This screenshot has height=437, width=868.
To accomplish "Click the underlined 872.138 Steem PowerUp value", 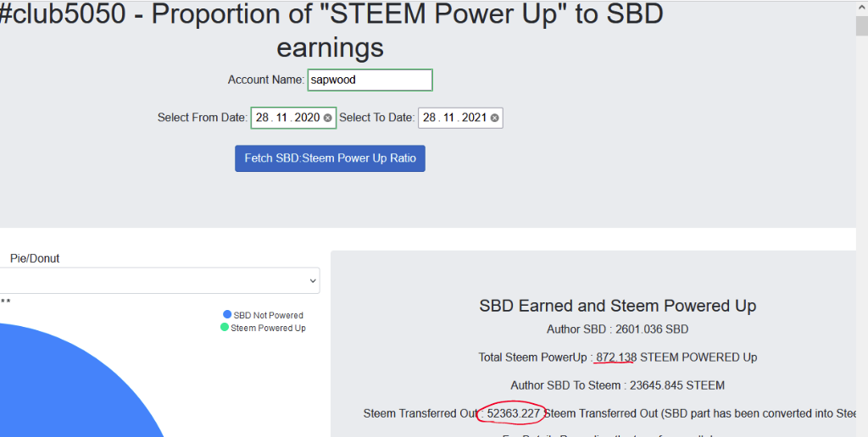I will pos(616,357).
